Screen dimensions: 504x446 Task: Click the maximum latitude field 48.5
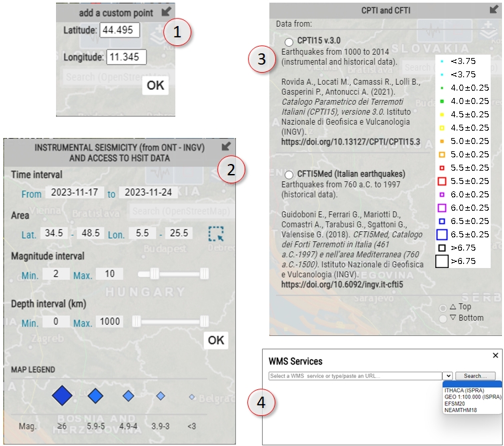(x=91, y=233)
